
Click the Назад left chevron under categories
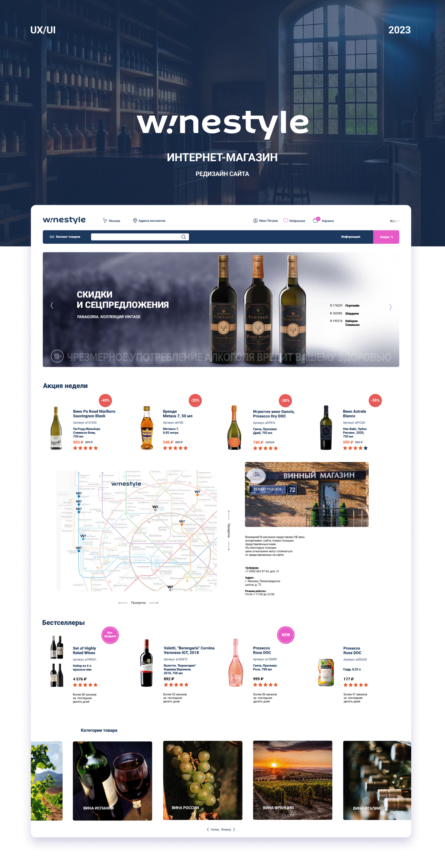pyautogui.click(x=208, y=829)
